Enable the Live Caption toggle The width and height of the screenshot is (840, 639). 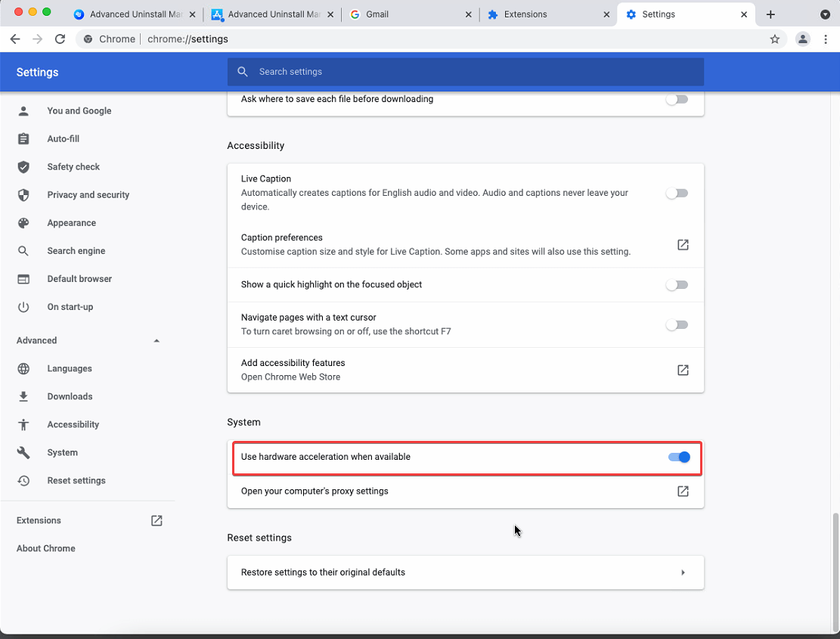coord(677,194)
